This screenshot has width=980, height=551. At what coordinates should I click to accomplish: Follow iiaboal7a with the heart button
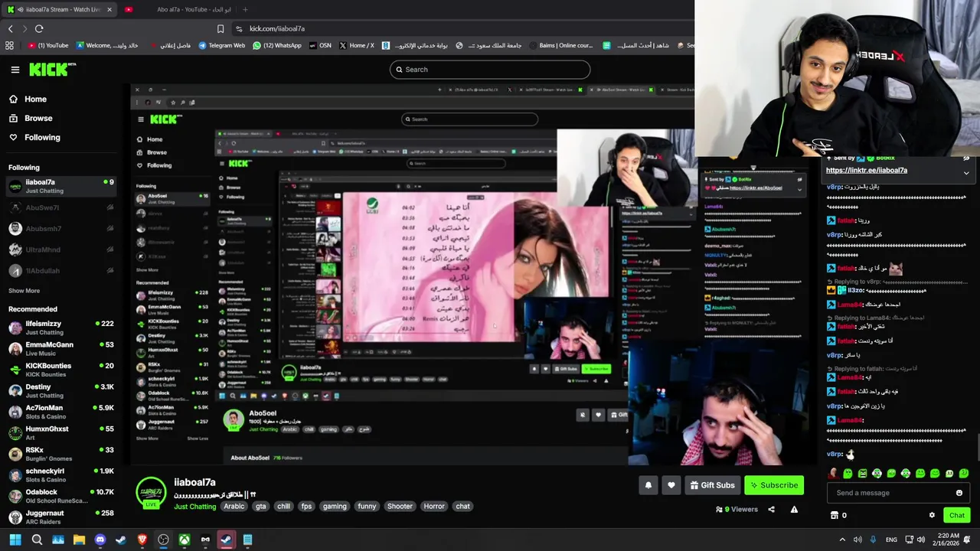(671, 485)
